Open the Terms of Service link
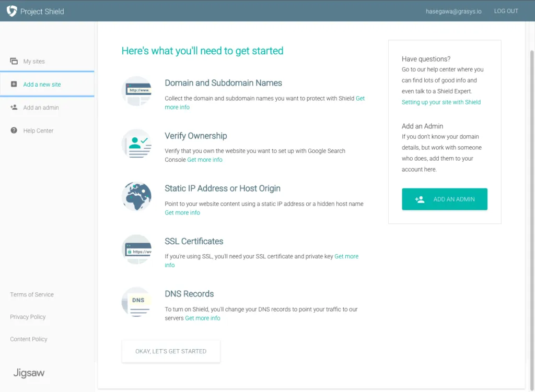 click(x=32, y=294)
